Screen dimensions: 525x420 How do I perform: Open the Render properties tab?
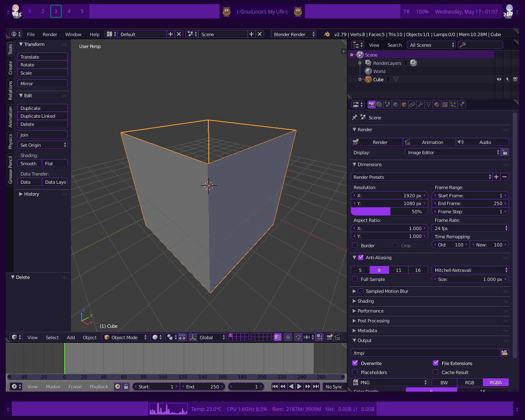tap(371, 105)
